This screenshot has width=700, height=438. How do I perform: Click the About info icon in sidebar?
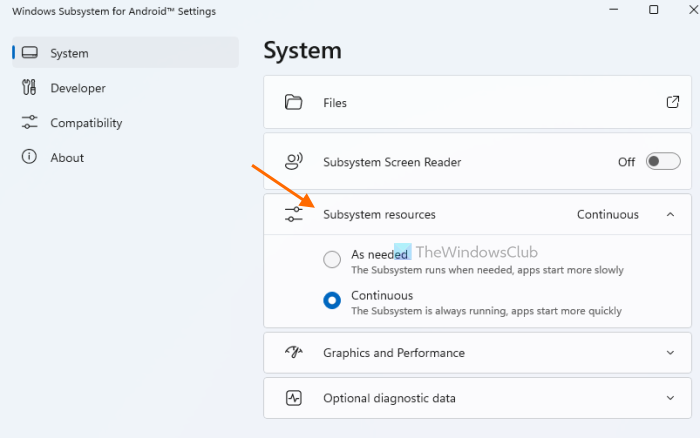click(30, 158)
